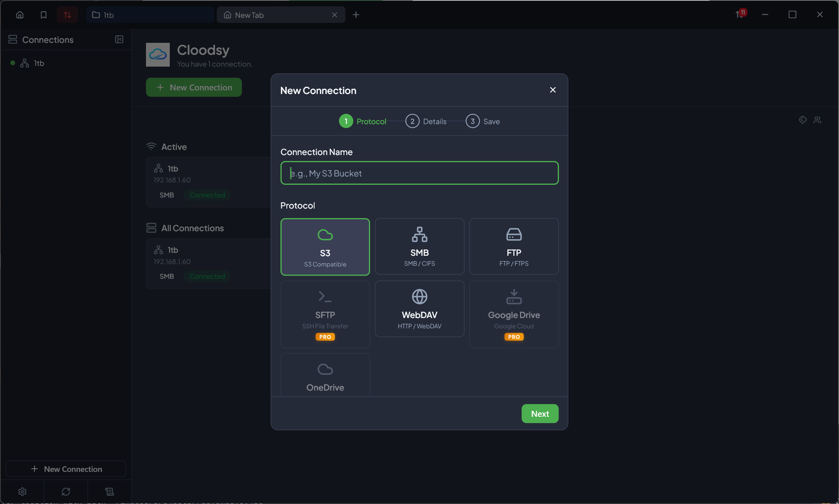839x504 pixels.
Task: Click the sync/refresh icon in the footer
Action: pyautogui.click(x=66, y=491)
